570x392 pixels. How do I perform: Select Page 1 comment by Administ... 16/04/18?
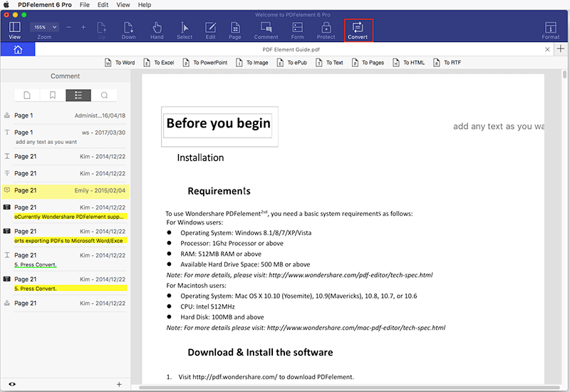click(x=65, y=115)
